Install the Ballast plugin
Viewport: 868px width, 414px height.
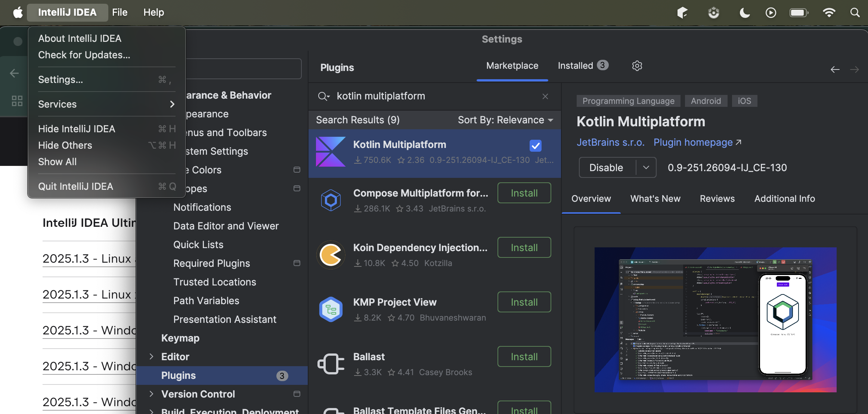click(x=524, y=356)
